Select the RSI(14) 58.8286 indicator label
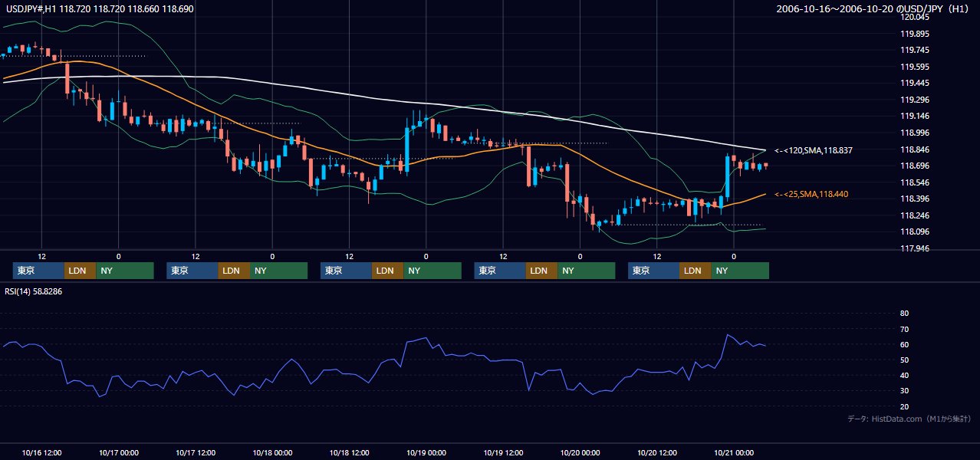 click(33, 291)
